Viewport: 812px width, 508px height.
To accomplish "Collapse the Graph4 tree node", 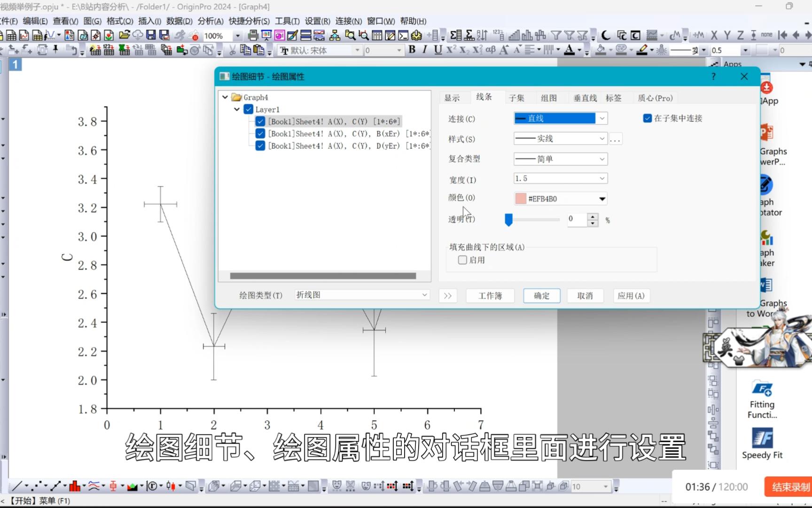I will pos(225,97).
